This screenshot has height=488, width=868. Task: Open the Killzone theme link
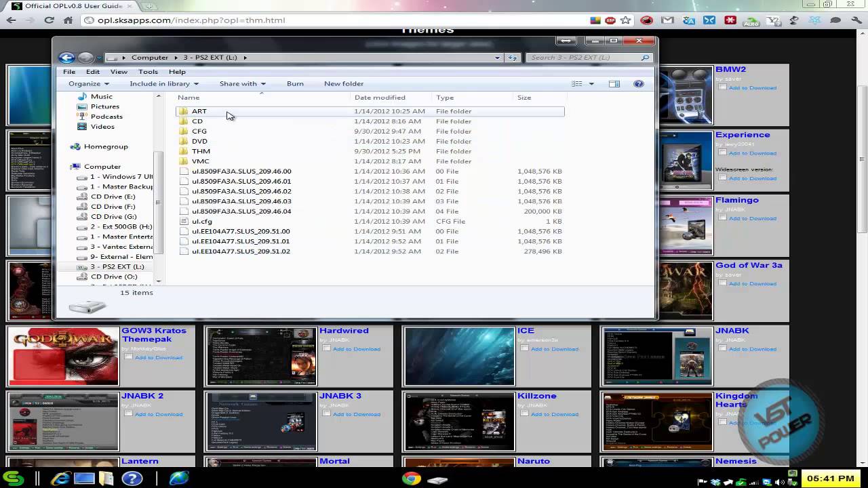click(x=536, y=396)
